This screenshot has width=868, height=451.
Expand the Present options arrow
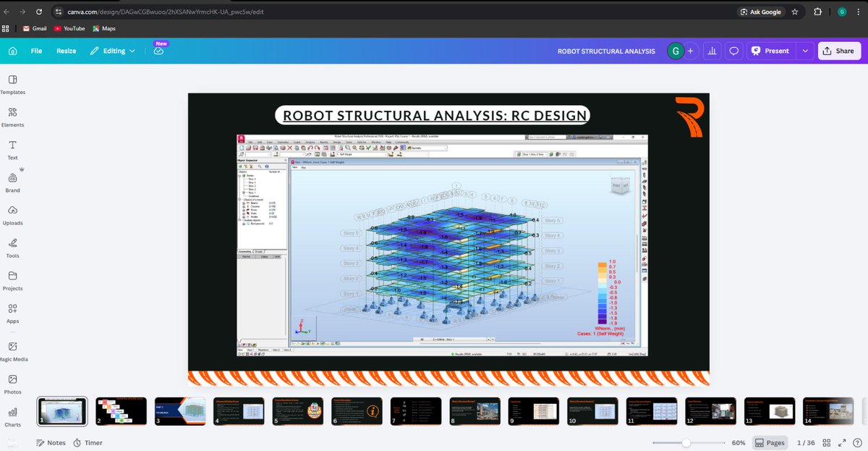coord(805,51)
